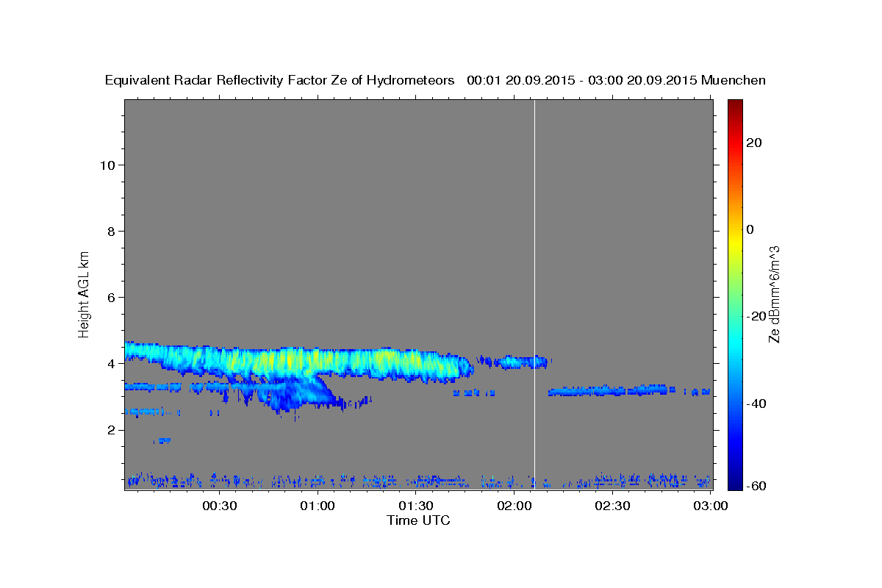Click the '01:00' time tick label
The image size is (882, 588).
click(318, 506)
